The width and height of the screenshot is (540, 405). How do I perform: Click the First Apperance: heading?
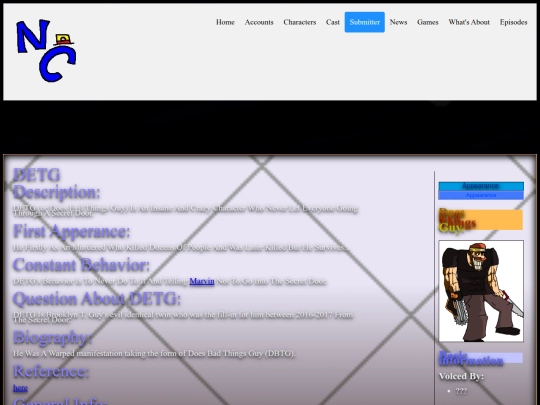click(72, 231)
